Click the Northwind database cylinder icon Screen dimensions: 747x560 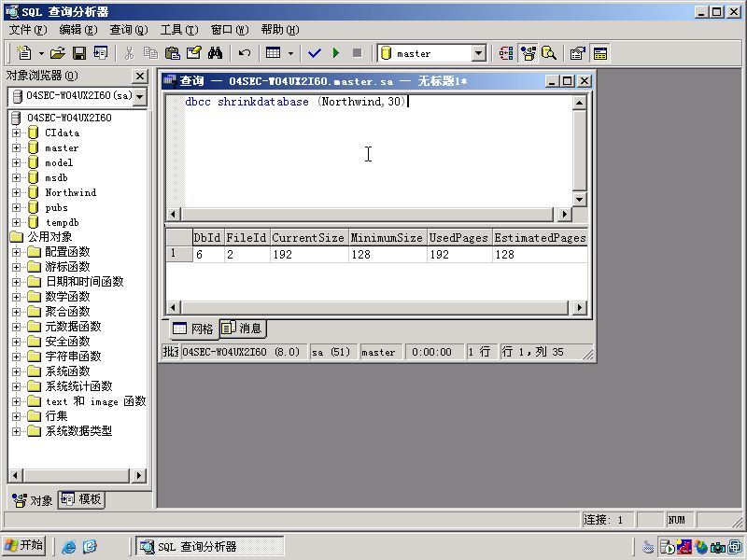click(x=33, y=192)
